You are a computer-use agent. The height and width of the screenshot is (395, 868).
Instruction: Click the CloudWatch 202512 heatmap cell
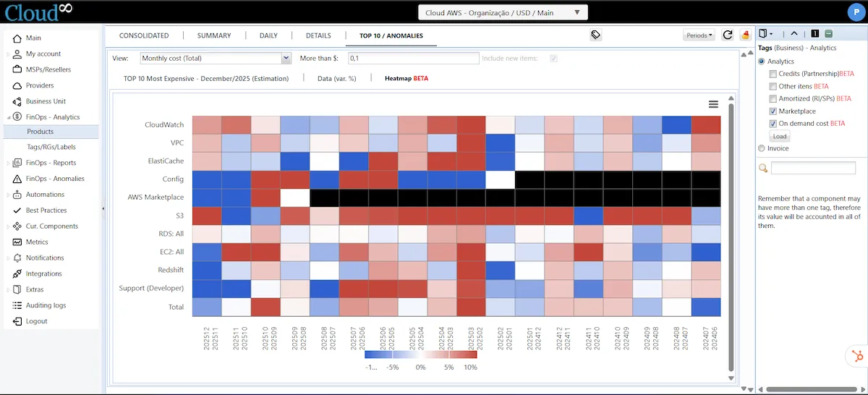(206, 124)
